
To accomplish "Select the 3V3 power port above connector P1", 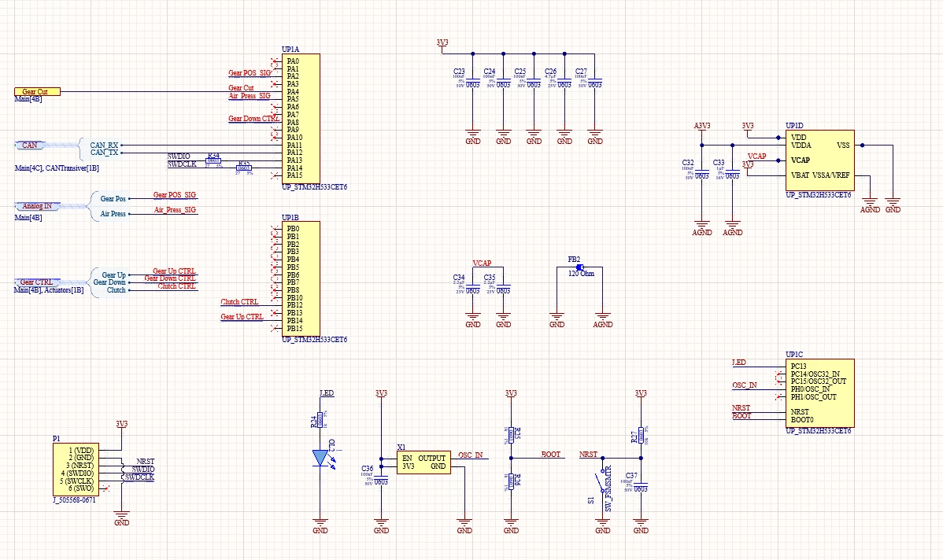I will point(121,427).
